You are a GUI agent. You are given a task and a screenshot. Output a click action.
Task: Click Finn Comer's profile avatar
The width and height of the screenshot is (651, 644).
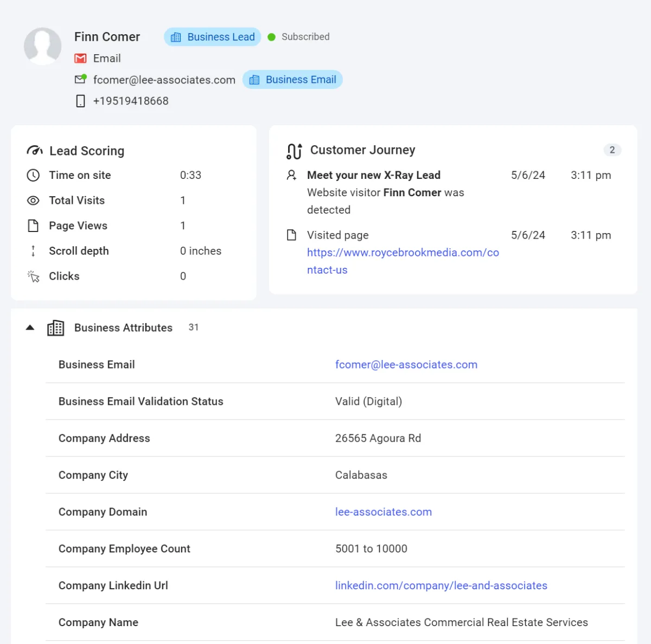tap(42, 46)
